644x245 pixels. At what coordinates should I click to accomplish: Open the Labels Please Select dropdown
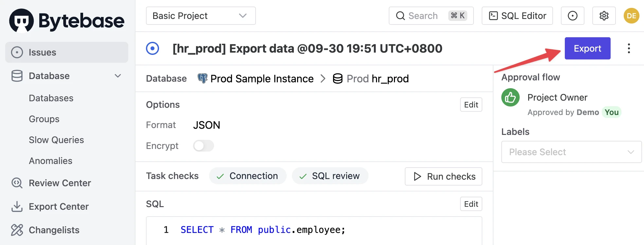coord(571,152)
